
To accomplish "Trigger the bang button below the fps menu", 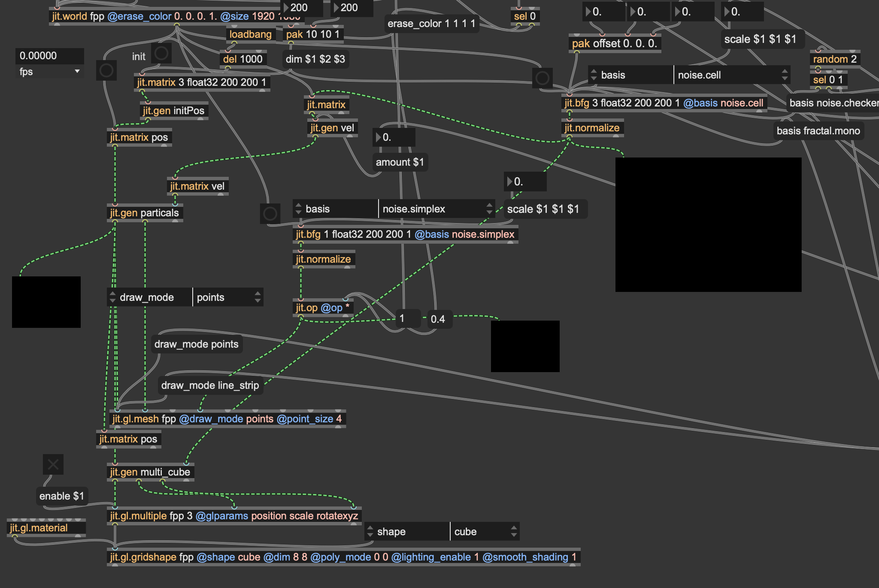I will [x=106, y=70].
